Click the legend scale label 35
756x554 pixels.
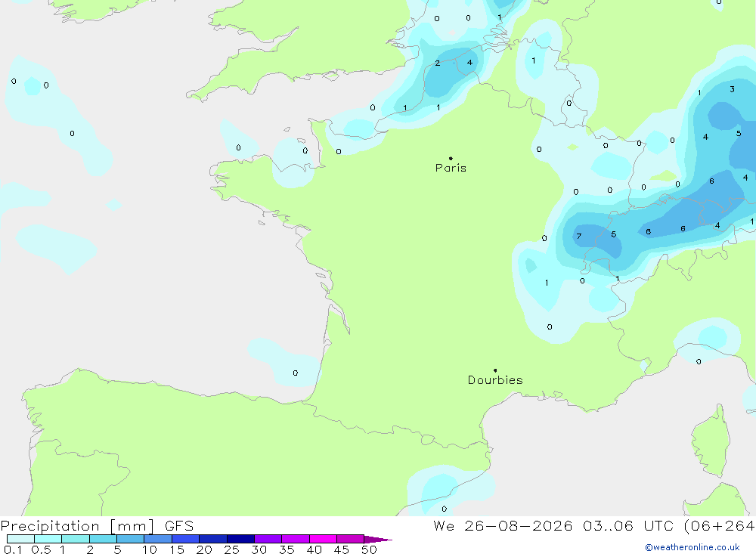click(x=287, y=549)
